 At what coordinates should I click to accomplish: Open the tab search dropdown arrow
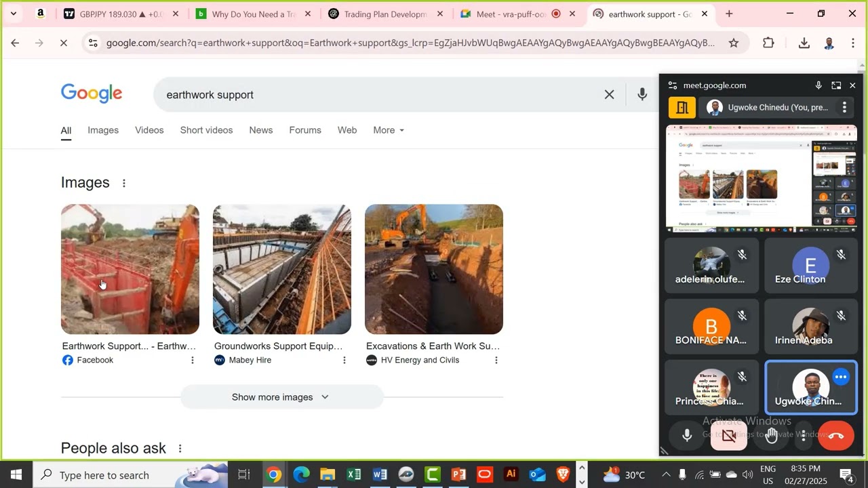(13, 14)
